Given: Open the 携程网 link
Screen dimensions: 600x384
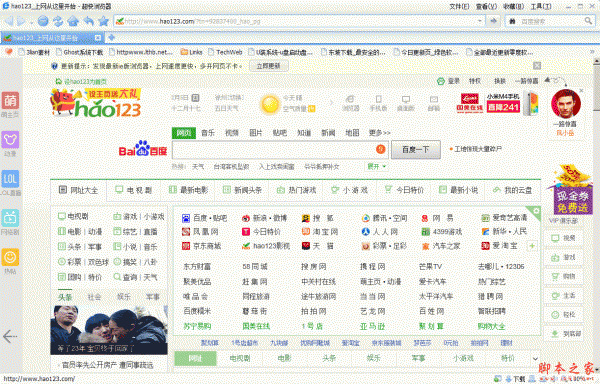Looking at the screenshot, I should tap(372, 267).
